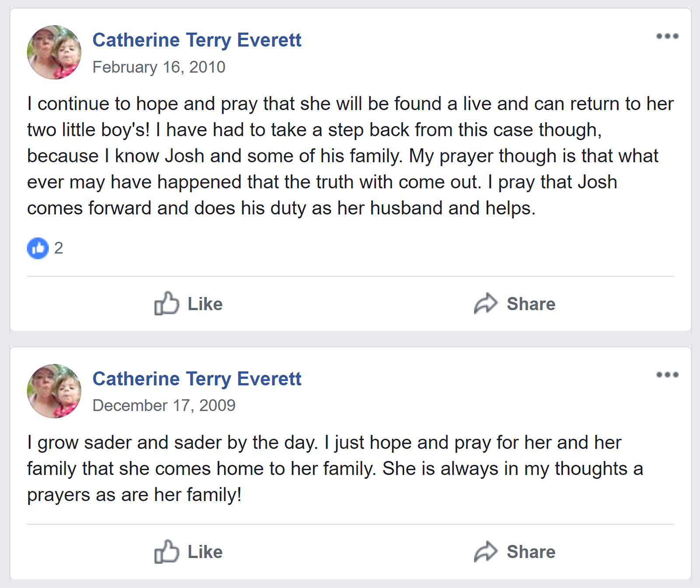Click the thumbs-up icon under the December 17 post
Image resolution: width=700 pixels, height=588 pixels.
167,551
